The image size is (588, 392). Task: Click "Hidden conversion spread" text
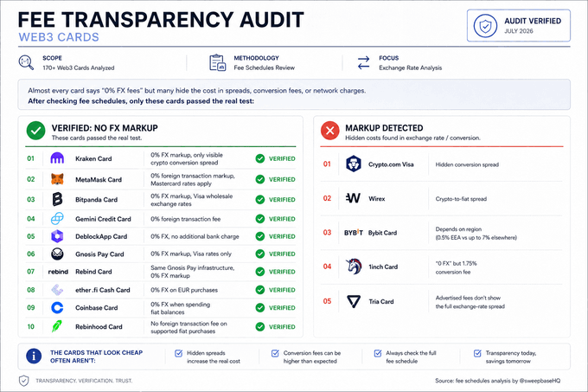[x=467, y=164]
